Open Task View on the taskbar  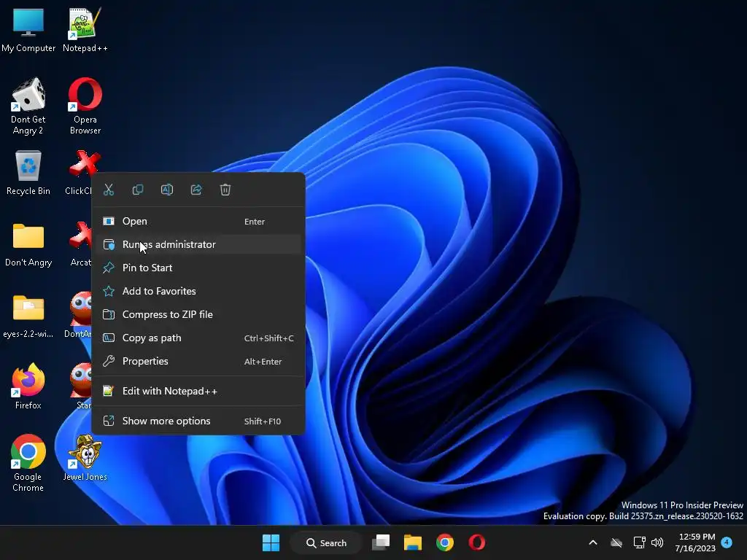(381, 542)
